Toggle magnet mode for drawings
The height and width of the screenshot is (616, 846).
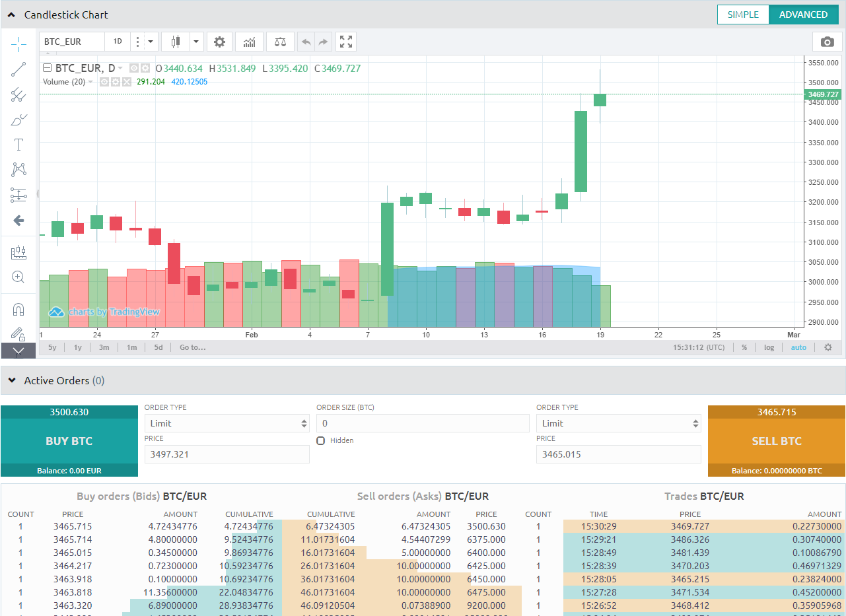[18, 309]
